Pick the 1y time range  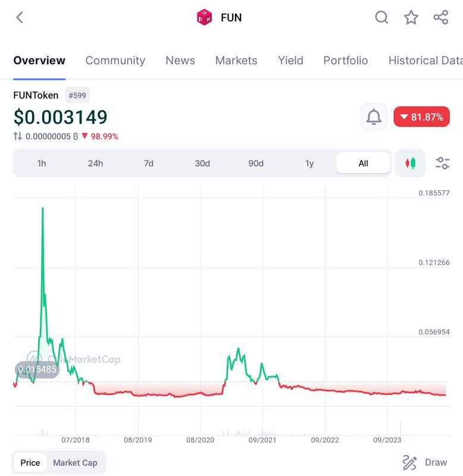309,163
